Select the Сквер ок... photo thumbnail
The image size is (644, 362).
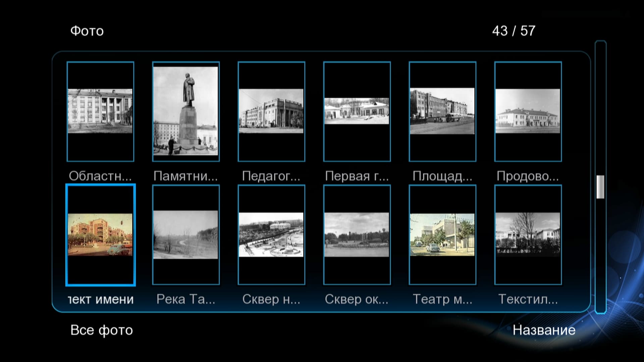pos(357,235)
